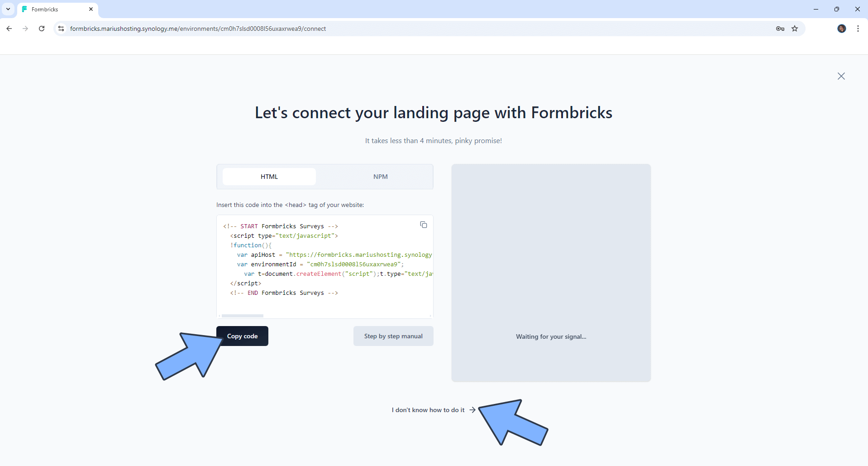Click the pinky promise subtitle text
Image resolution: width=868 pixels, height=466 pixels.
click(x=434, y=141)
